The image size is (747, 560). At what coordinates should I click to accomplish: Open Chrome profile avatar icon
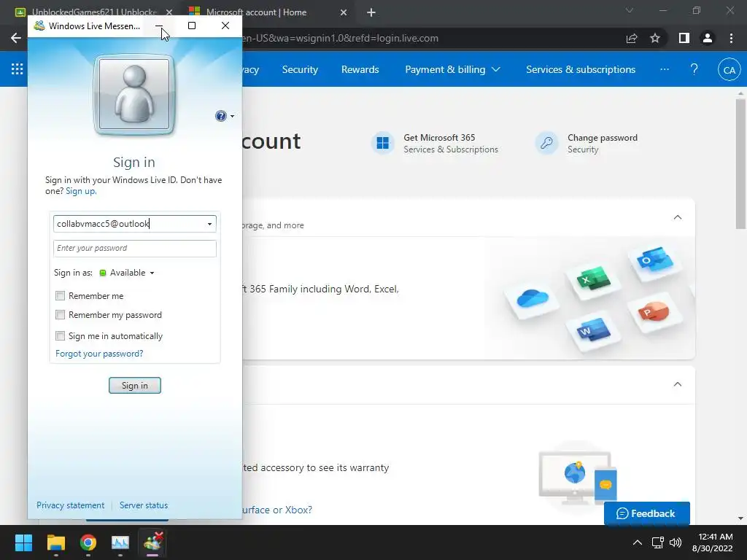coord(708,38)
